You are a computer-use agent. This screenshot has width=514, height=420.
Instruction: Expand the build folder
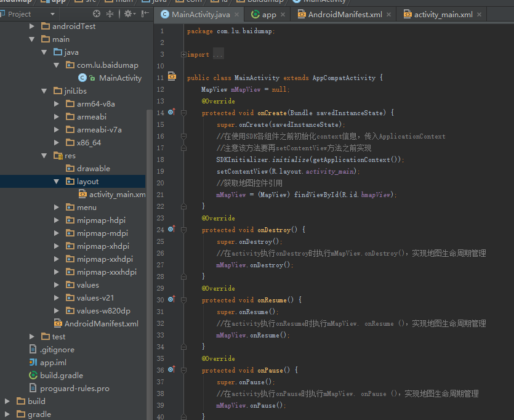pos(7,402)
